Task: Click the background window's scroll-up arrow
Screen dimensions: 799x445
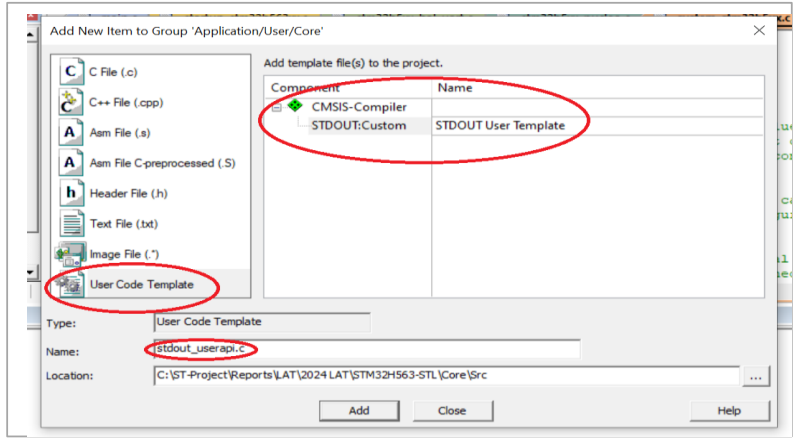Action: 31,35
